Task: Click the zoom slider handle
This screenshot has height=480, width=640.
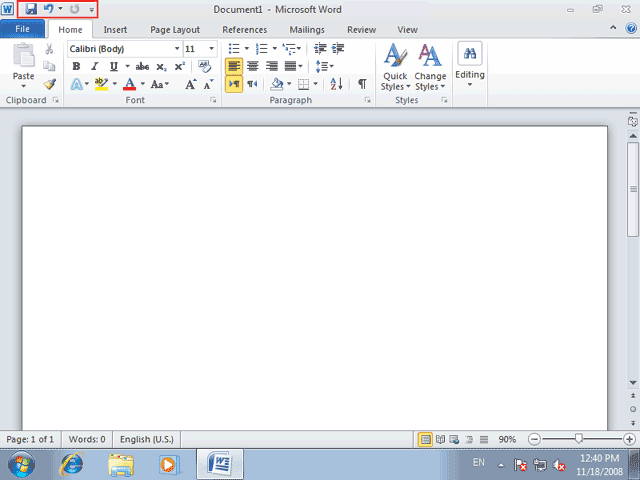Action: tap(578, 439)
